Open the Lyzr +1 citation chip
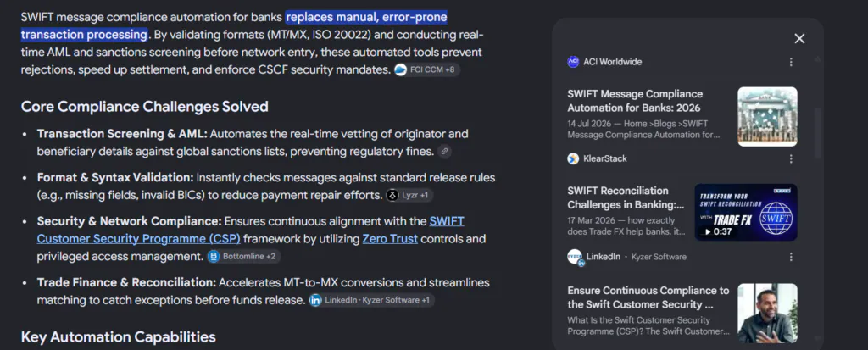Viewport: 868px width, 350px height. [409, 195]
